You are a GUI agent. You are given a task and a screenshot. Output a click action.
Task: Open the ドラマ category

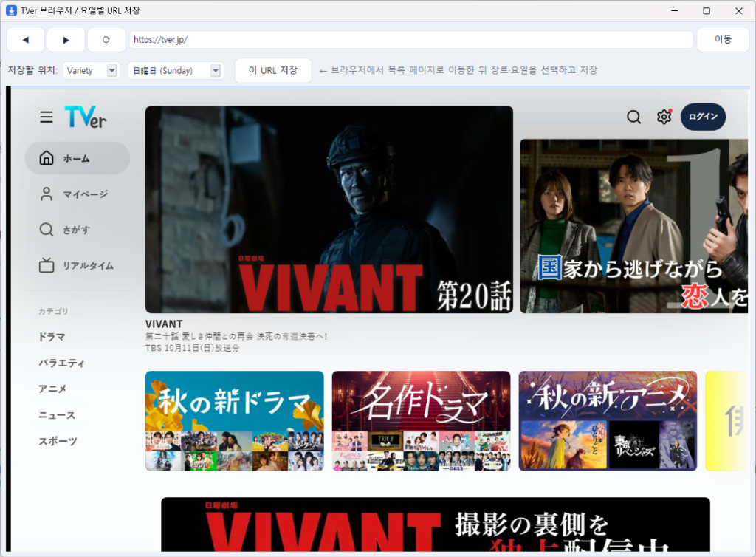(x=52, y=337)
